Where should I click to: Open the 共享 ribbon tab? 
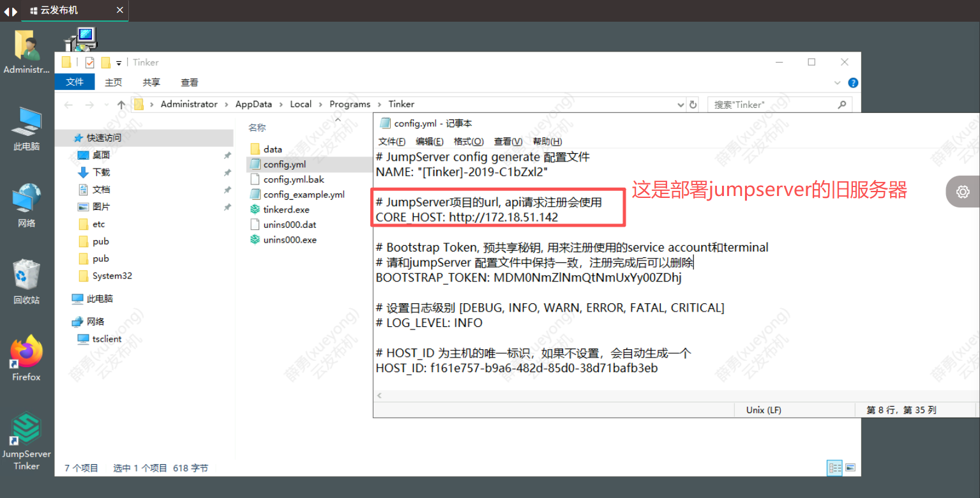coord(151,82)
